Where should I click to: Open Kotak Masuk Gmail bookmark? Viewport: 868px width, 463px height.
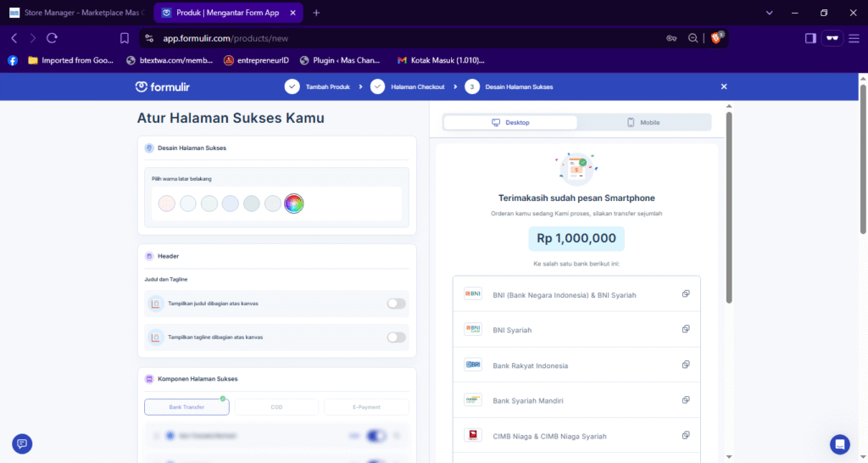tap(441, 60)
